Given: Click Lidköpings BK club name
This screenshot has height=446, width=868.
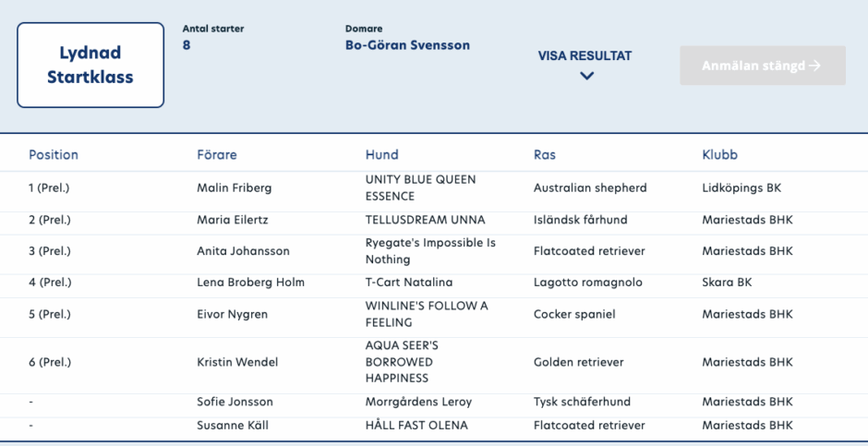Looking at the screenshot, I should point(741,187).
